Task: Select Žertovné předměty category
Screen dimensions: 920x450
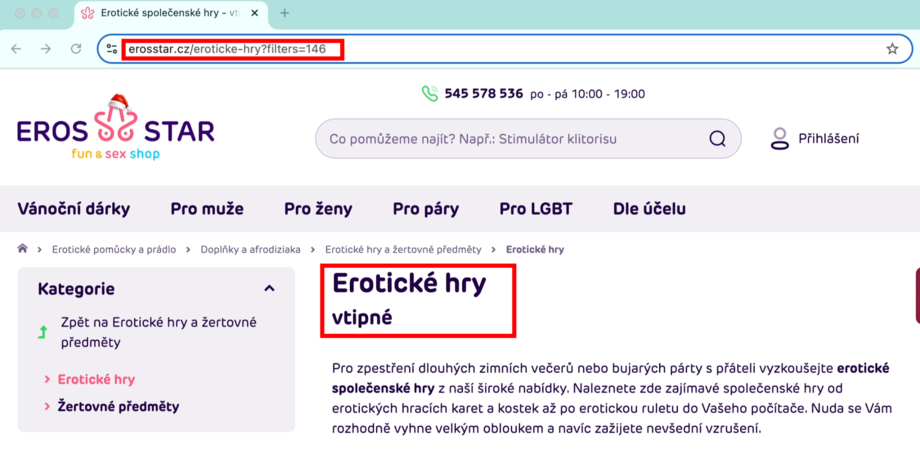Action: (x=119, y=406)
